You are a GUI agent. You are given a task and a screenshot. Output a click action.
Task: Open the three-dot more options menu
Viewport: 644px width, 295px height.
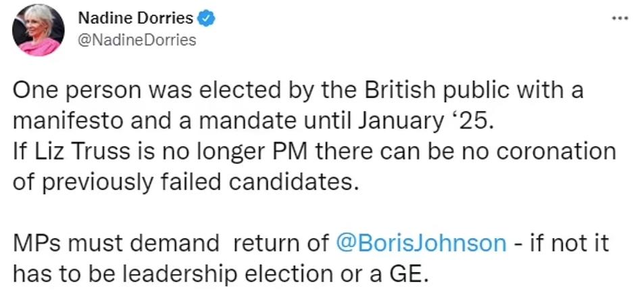pos(620,18)
